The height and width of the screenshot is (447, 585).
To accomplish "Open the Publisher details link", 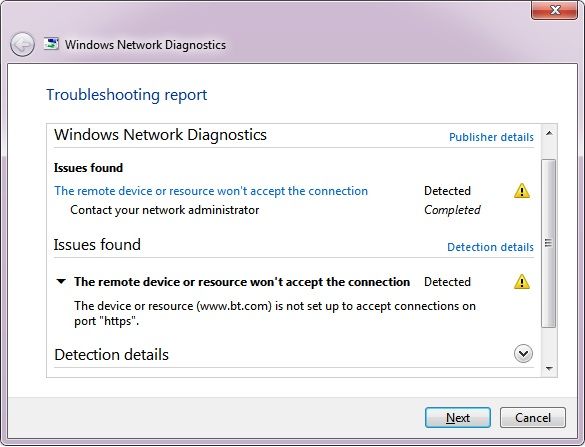I will [x=491, y=137].
